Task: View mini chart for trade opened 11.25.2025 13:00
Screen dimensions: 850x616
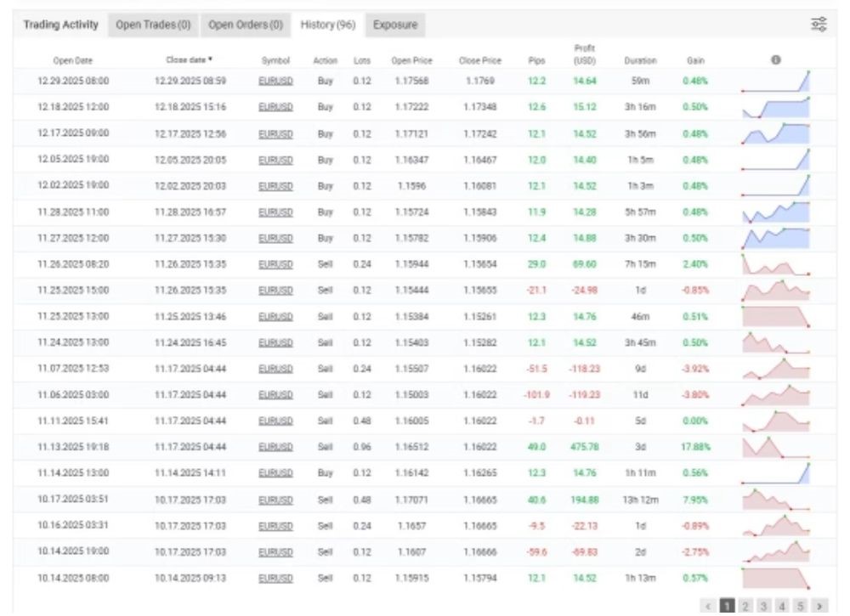Action: coord(776,316)
